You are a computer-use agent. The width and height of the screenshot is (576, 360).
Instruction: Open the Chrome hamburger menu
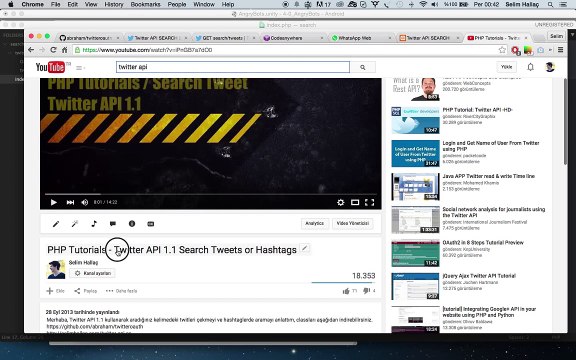coord(560,50)
